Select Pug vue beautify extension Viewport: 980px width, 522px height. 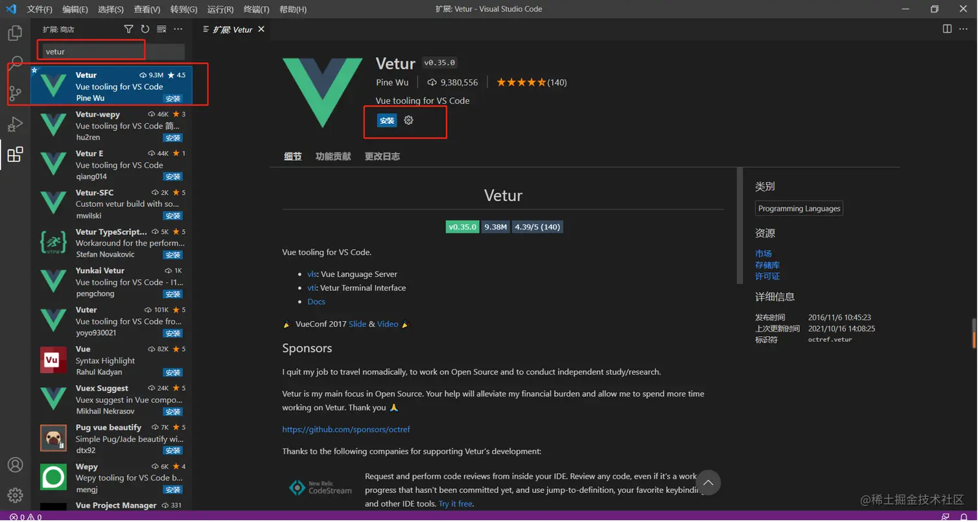click(111, 438)
